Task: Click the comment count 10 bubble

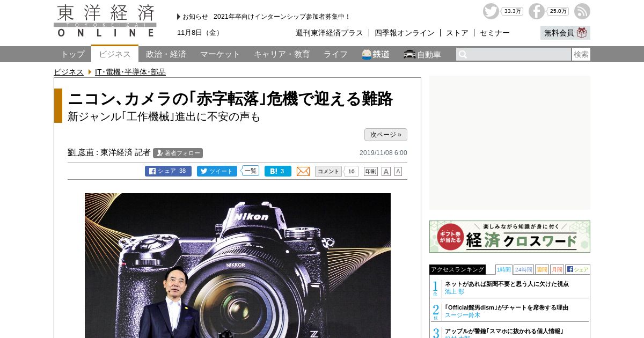Action: pos(351,172)
